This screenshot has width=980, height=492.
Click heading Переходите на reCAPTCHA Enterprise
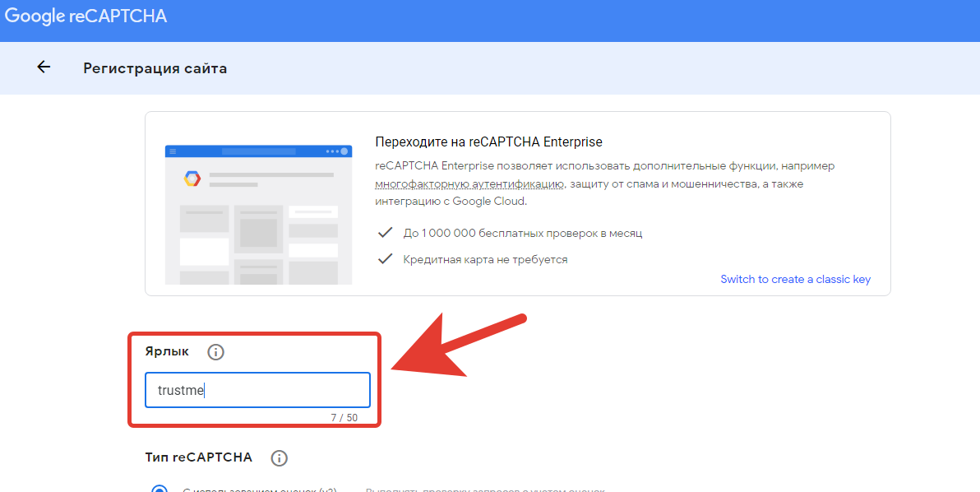(x=488, y=142)
